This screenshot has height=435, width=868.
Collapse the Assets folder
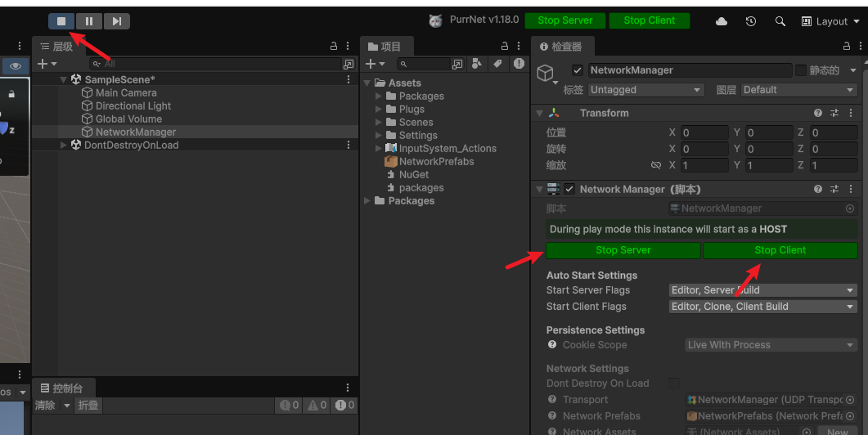(367, 83)
